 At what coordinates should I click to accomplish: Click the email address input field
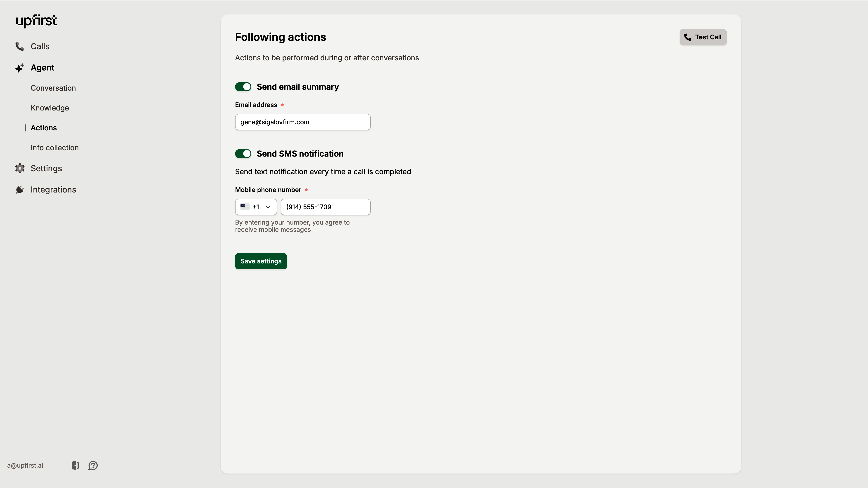(x=303, y=122)
